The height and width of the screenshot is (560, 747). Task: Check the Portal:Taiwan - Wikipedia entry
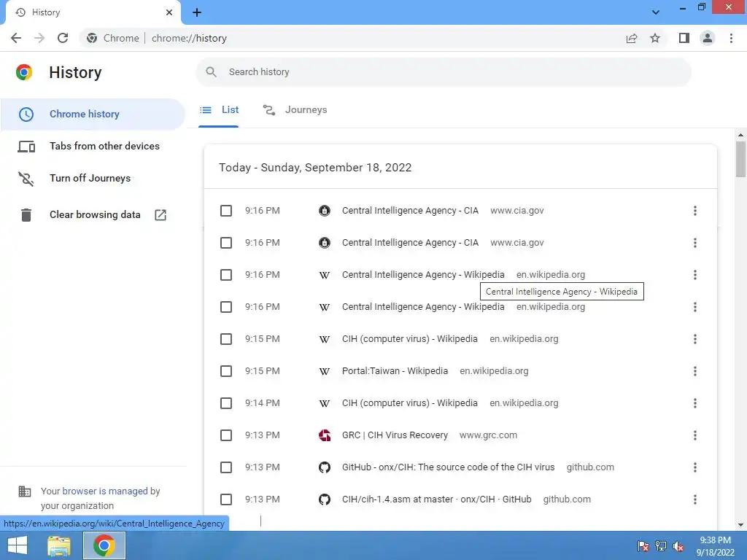click(x=226, y=371)
